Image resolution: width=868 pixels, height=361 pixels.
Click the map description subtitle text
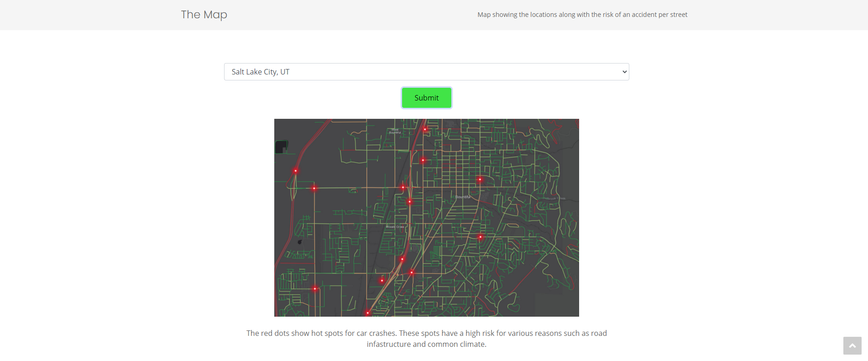coord(582,15)
